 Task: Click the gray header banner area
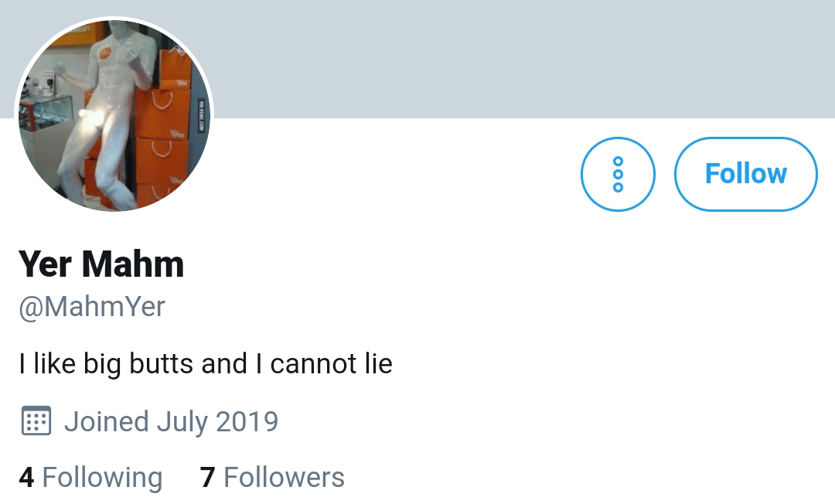(522, 59)
